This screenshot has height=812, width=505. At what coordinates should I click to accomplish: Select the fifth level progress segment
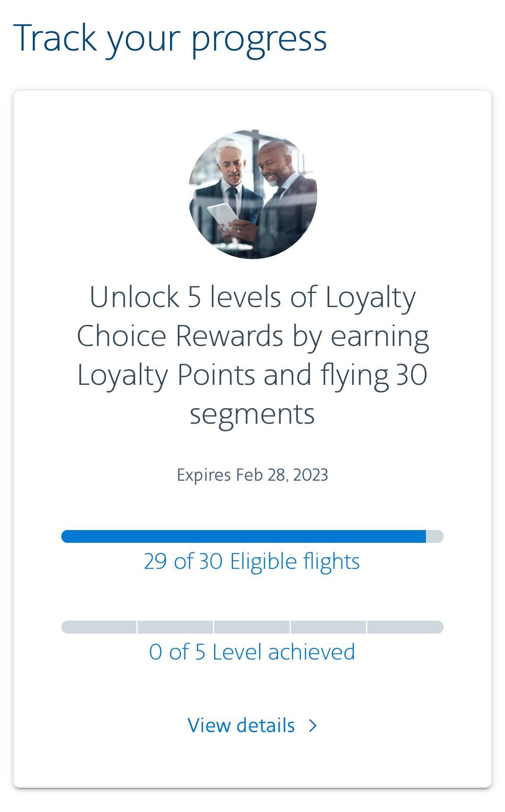click(x=405, y=627)
